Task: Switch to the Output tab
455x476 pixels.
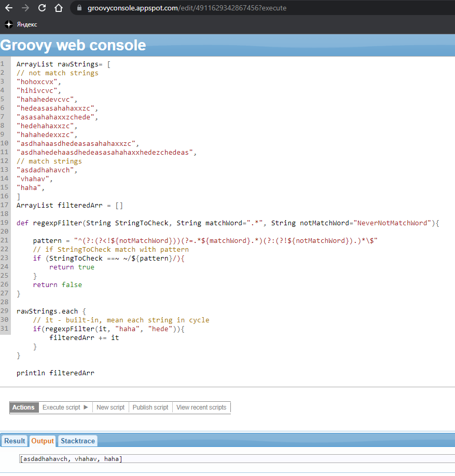Action: point(43,441)
